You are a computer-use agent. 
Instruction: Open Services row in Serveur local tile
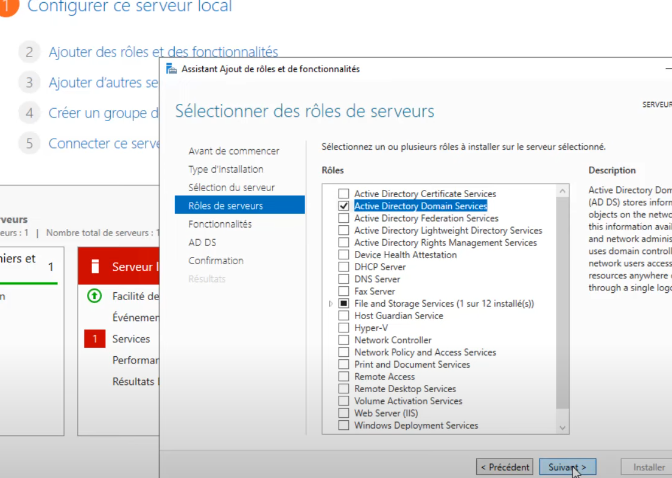click(131, 339)
